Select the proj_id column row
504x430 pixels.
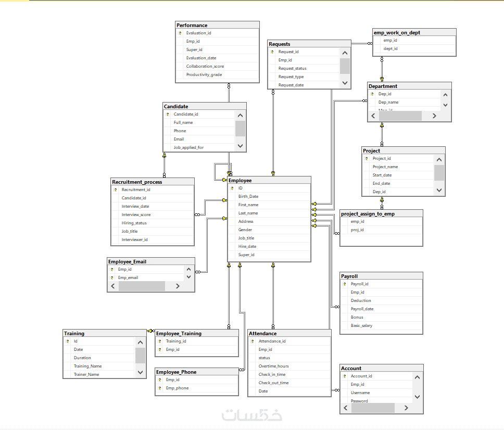point(381,230)
